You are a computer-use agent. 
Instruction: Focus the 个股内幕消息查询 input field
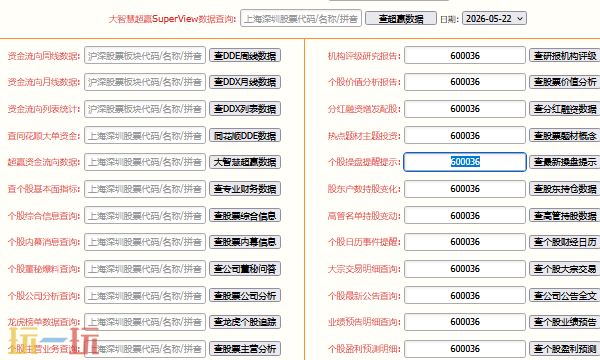145,242
